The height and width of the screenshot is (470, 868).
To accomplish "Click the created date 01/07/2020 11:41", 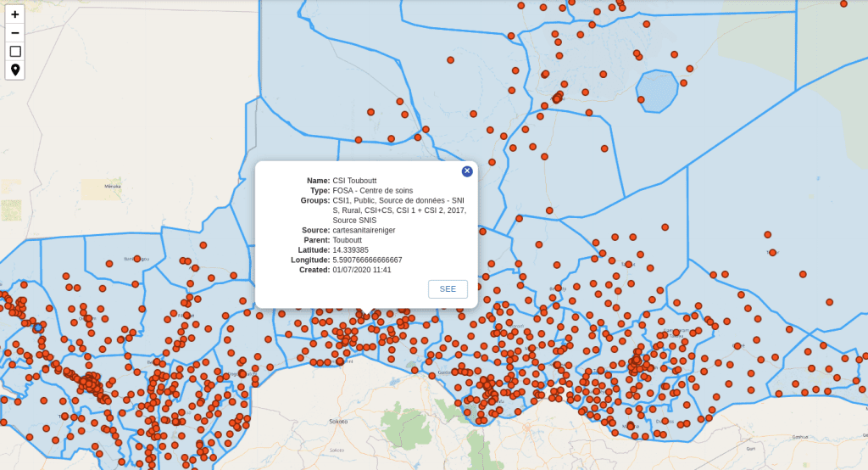I will 362,270.
